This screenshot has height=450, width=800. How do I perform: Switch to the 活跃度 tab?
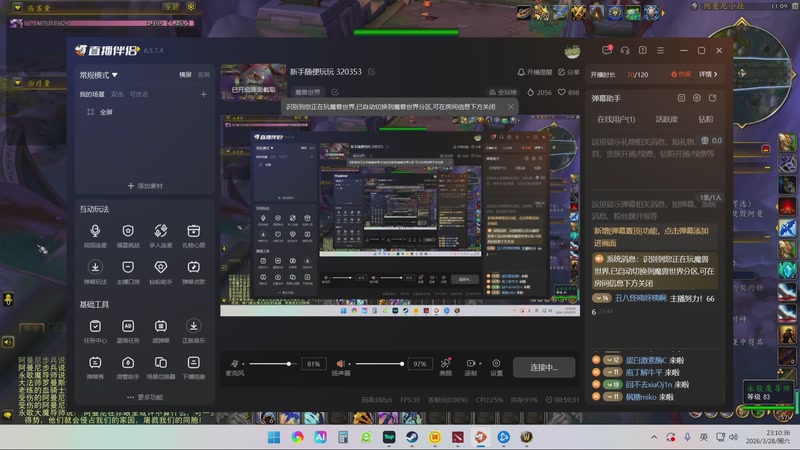coord(666,119)
